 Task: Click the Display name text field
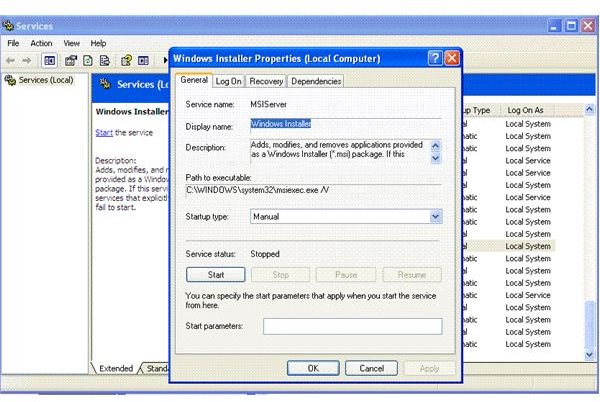[346, 125]
